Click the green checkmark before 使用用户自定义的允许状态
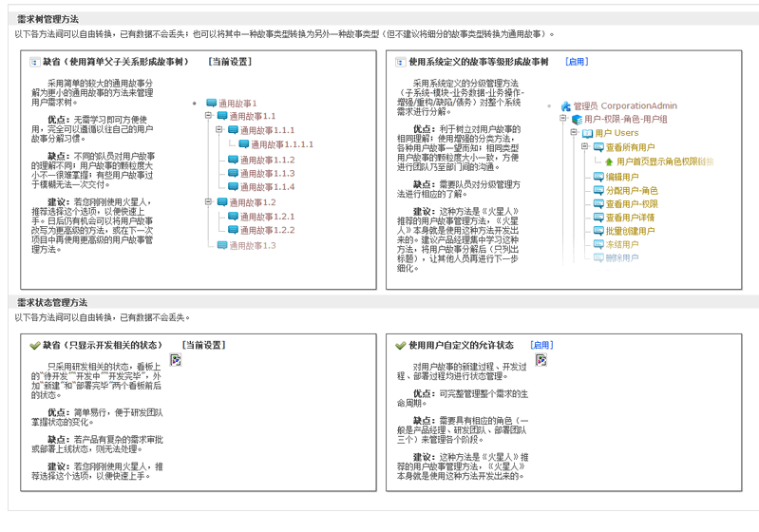This screenshot has width=759, height=532. (400, 346)
